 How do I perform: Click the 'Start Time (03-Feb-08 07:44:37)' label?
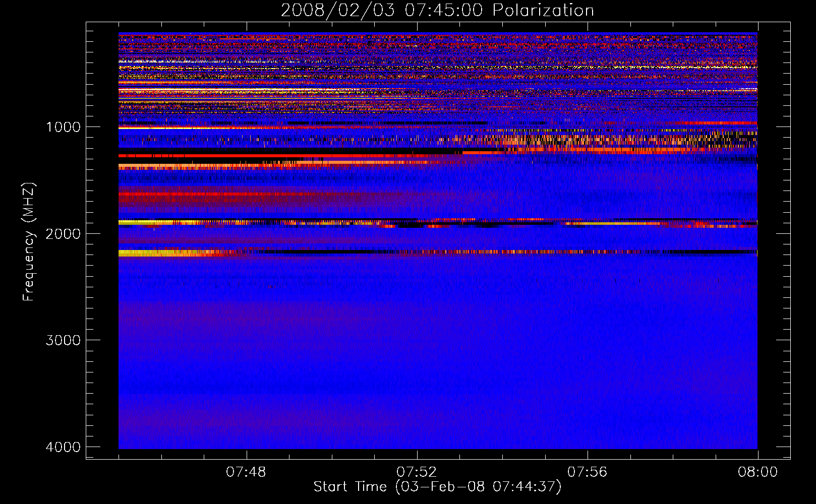pyautogui.click(x=437, y=487)
